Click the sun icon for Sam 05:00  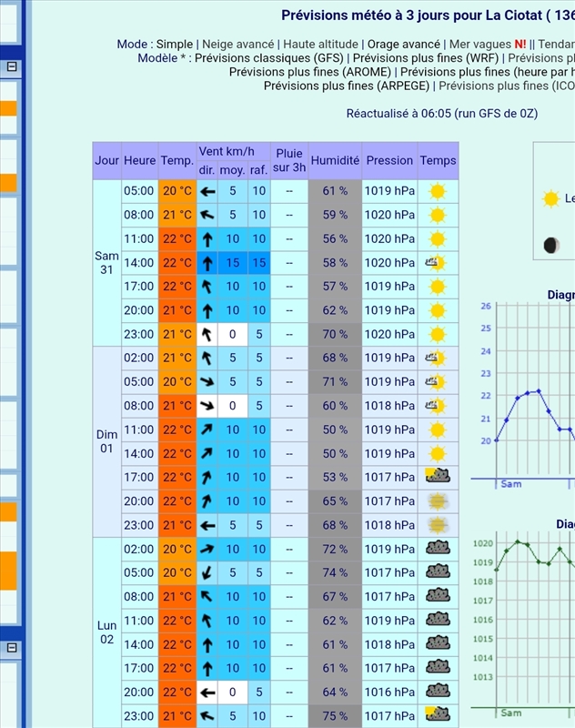point(438,191)
